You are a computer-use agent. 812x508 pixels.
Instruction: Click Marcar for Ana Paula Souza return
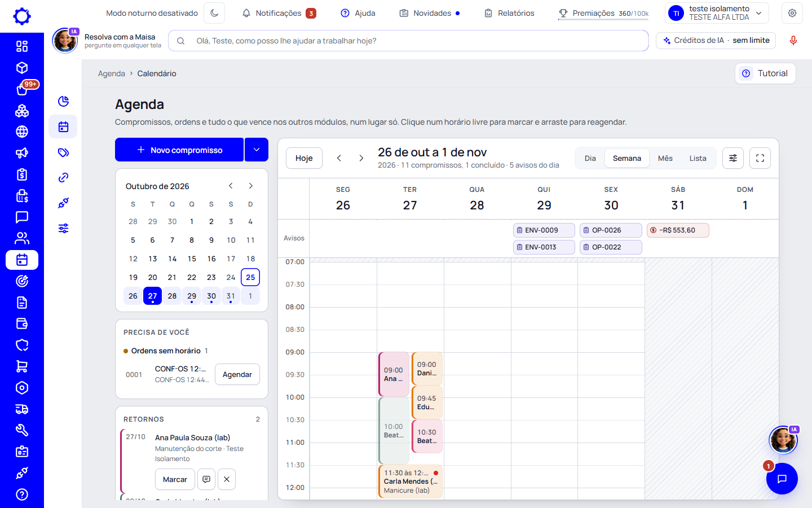pyautogui.click(x=175, y=479)
